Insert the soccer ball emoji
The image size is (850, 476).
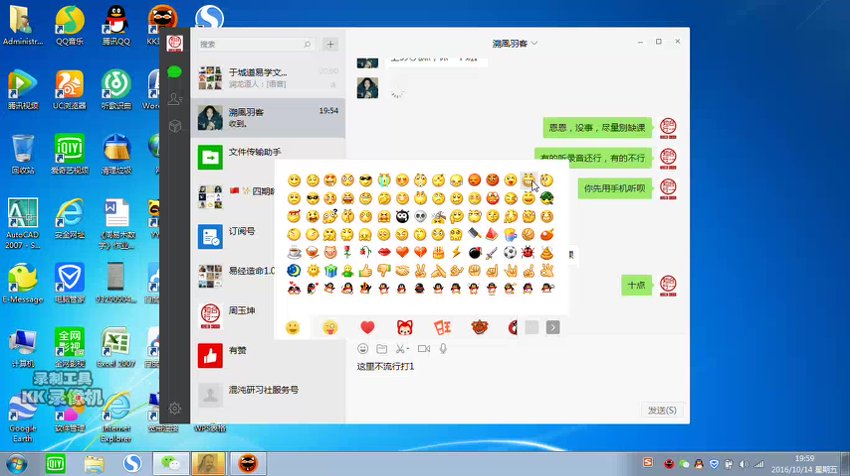coord(511,253)
